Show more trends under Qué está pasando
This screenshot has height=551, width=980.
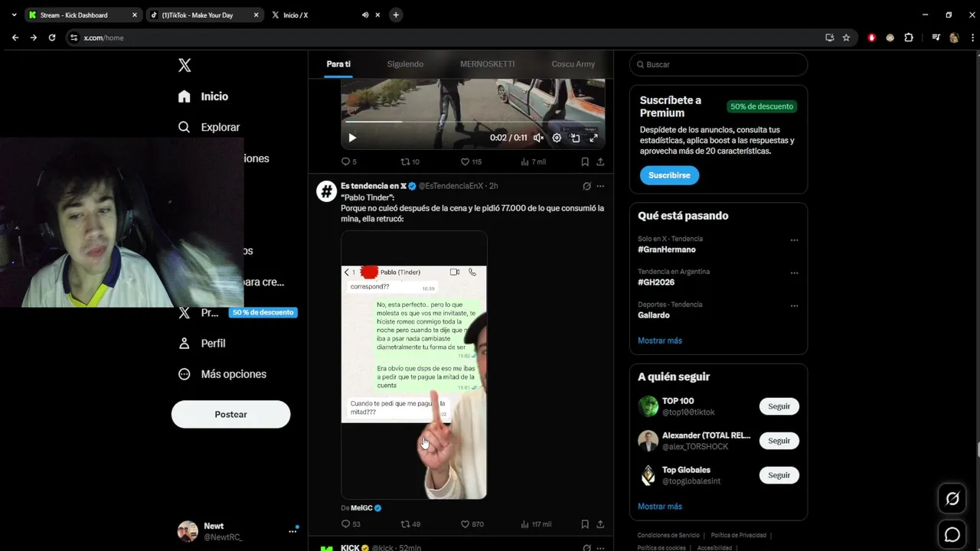coord(660,341)
